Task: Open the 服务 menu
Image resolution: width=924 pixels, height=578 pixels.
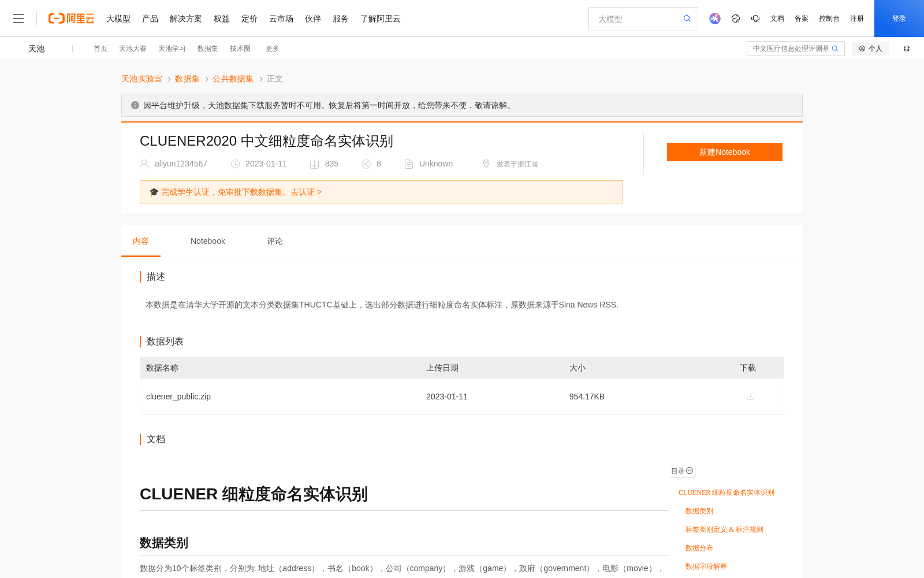Action: [x=341, y=18]
